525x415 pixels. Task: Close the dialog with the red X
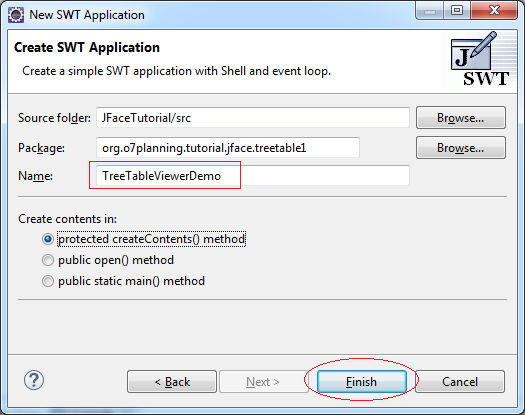point(494,11)
